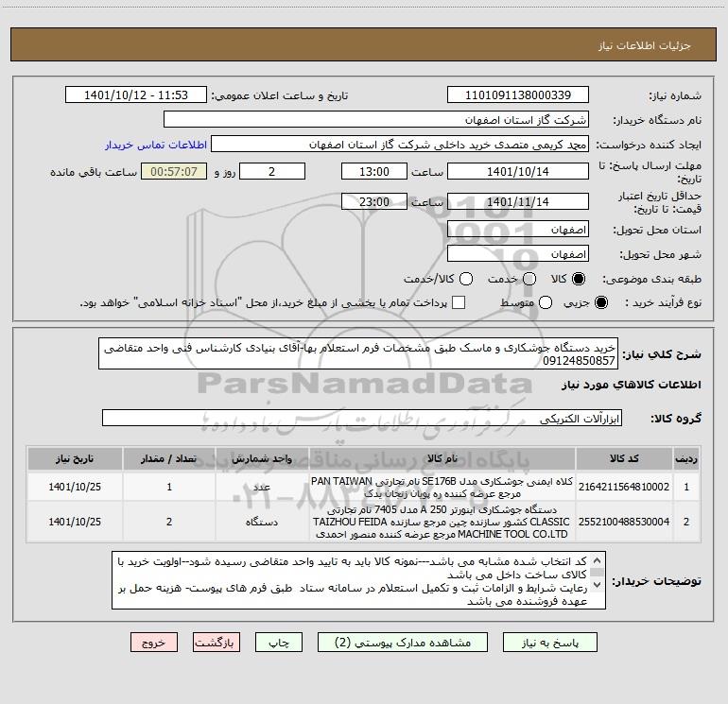Click the واحد شمارش column header
The height and width of the screenshot is (704, 728).
click(262, 458)
